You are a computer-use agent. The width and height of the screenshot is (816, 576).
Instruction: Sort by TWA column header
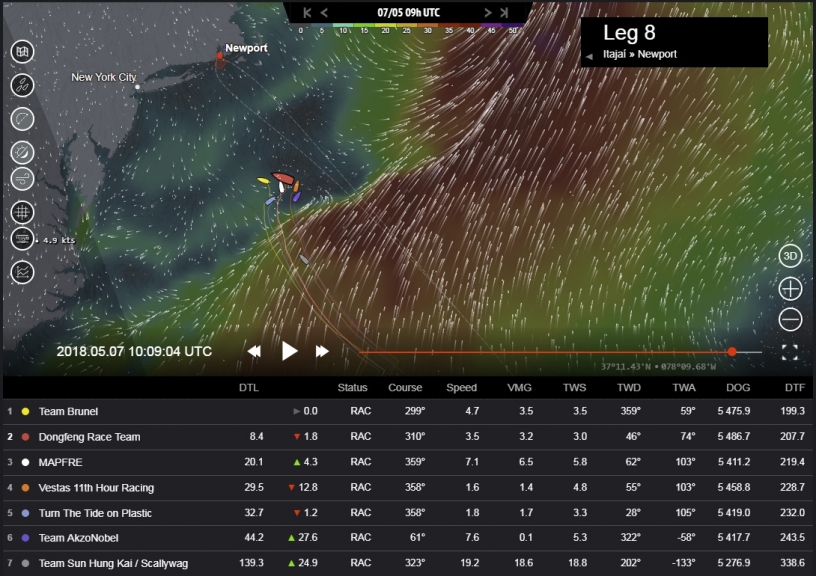pos(684,388)
